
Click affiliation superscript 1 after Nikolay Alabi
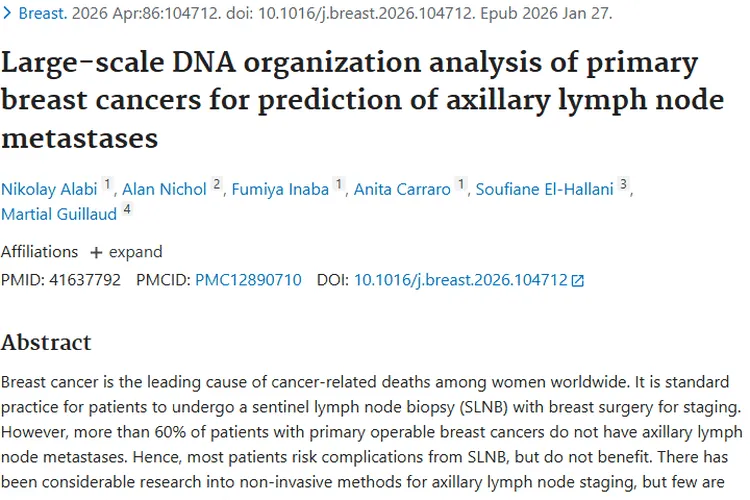tap(108, 184)
